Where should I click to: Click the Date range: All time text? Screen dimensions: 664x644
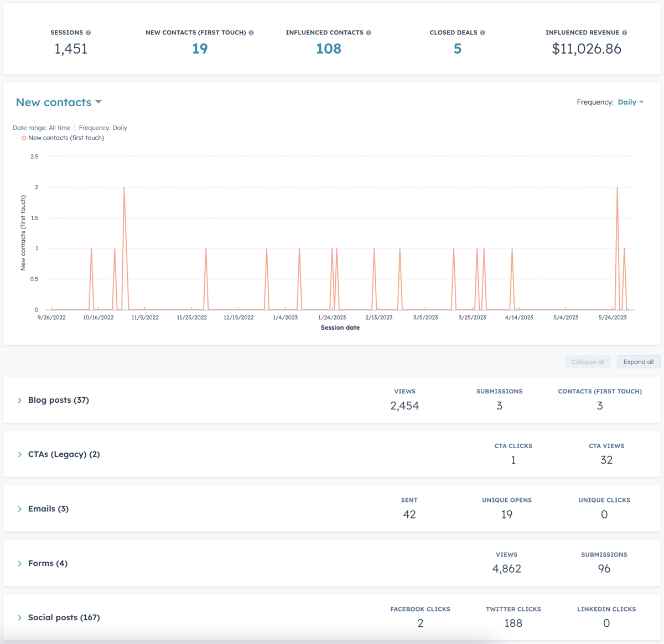(41, 127)
